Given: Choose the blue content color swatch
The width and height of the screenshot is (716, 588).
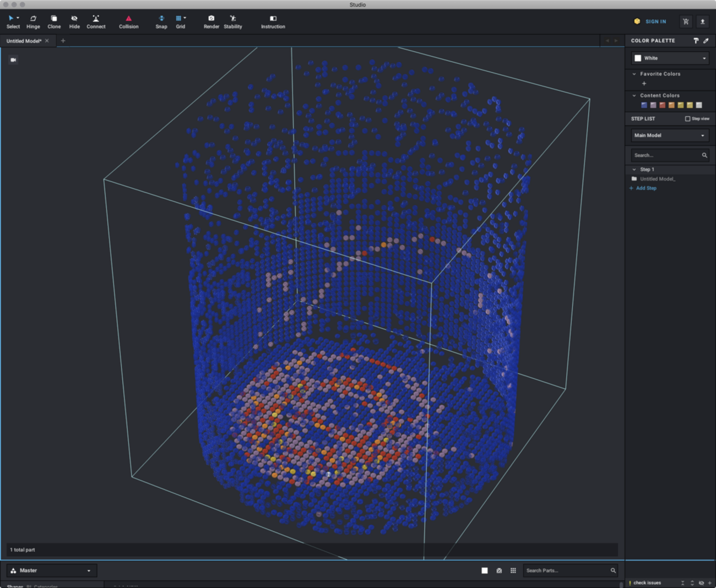Looking at the screenshot, I should tap(644, 105).
